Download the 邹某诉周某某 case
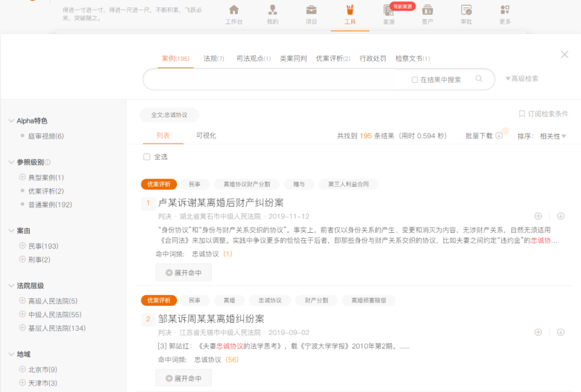This screenshot has height=392, width=581. [x=561, y=332]
